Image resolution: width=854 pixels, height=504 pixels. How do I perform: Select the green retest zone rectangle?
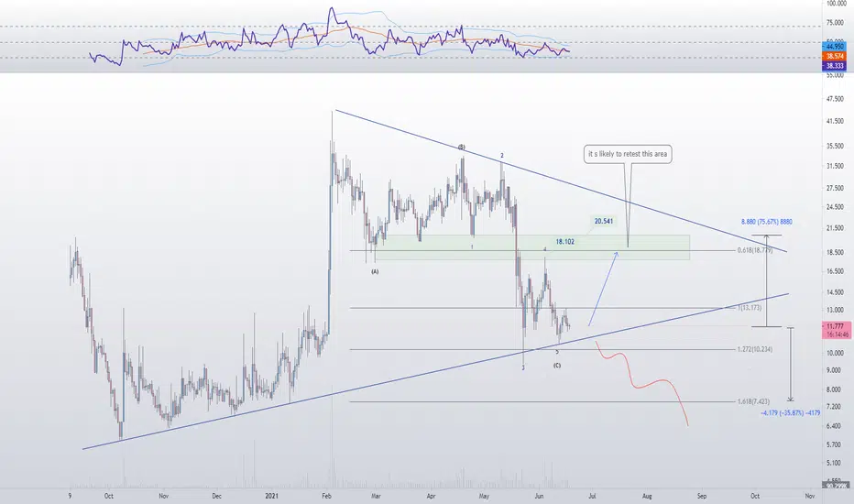[532, 247]
